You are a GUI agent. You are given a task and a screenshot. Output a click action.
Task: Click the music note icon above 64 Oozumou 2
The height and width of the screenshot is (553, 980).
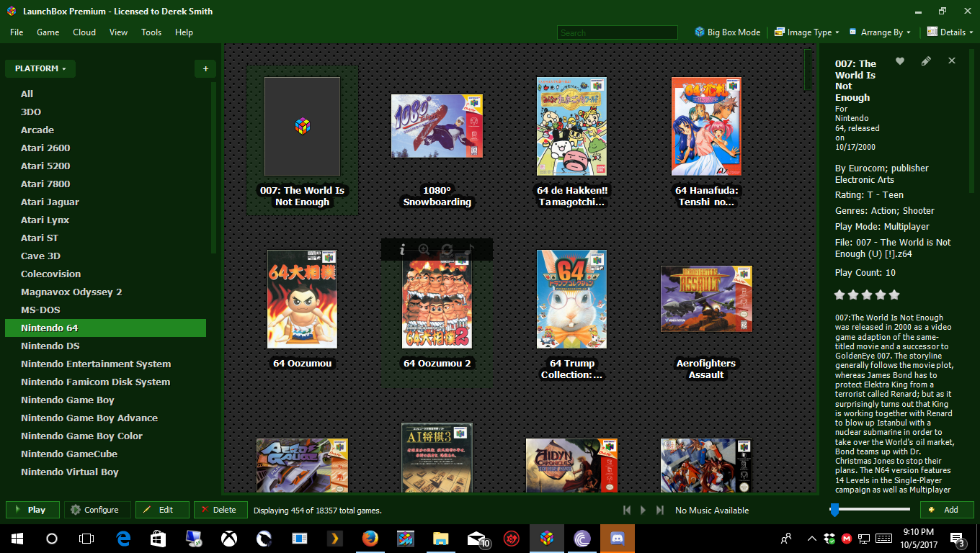470,249
